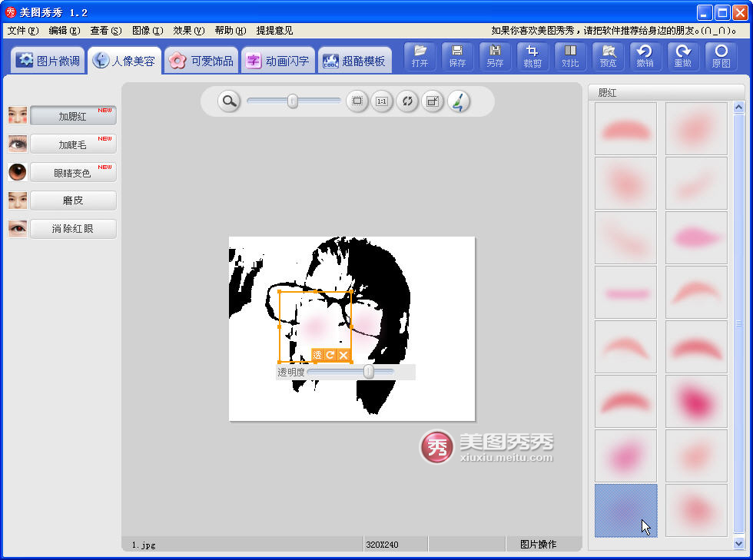
Task: Click the magnifier zoom icon above the canvas
Action: click(x=228, y=101)
